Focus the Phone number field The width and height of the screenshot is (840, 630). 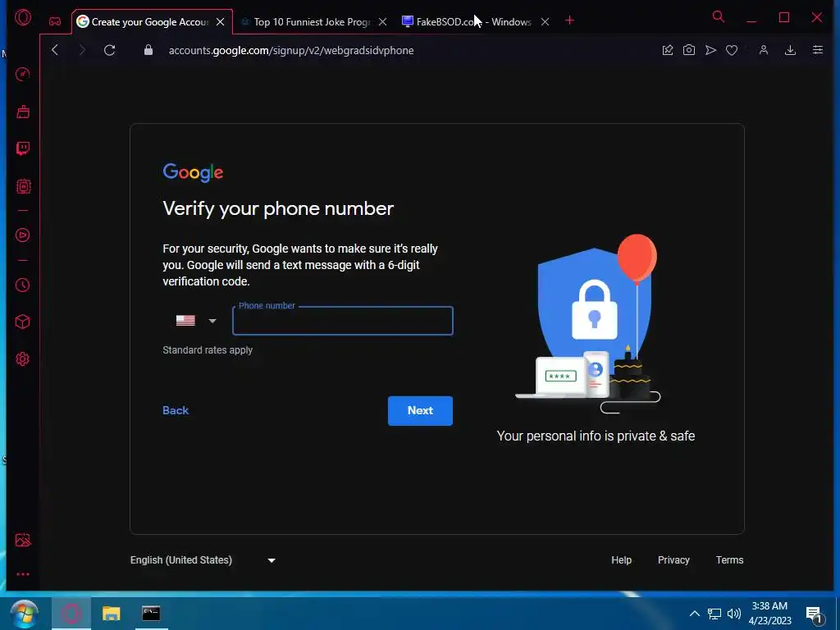tap(343, 321)
